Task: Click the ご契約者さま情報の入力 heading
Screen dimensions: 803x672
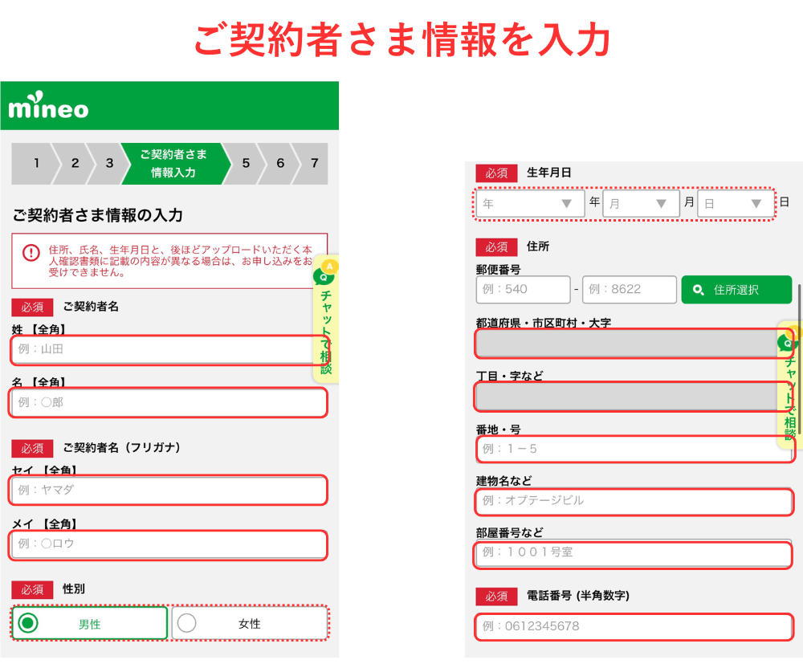Action: (x=98, y=215)
